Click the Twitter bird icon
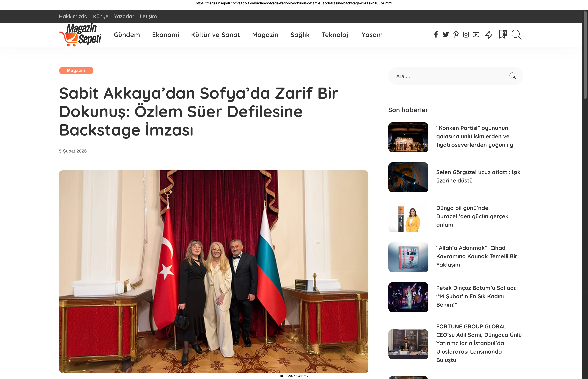 click(446, 35)
